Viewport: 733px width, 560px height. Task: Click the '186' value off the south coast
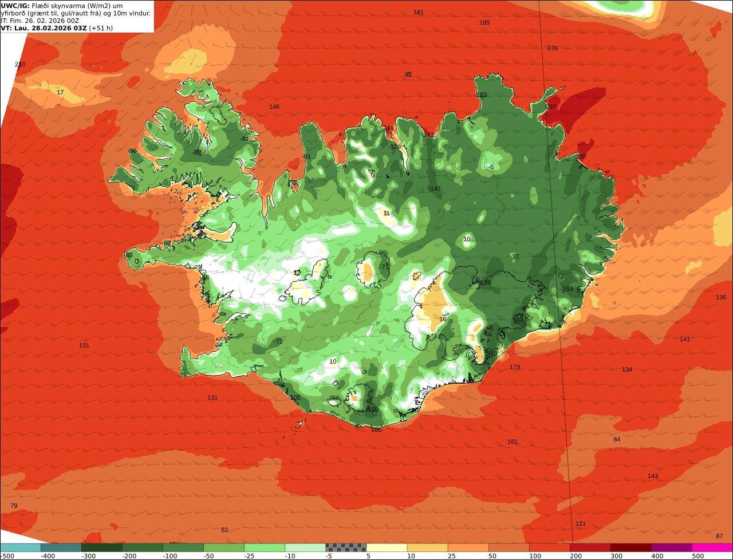[x=376, y=429]
